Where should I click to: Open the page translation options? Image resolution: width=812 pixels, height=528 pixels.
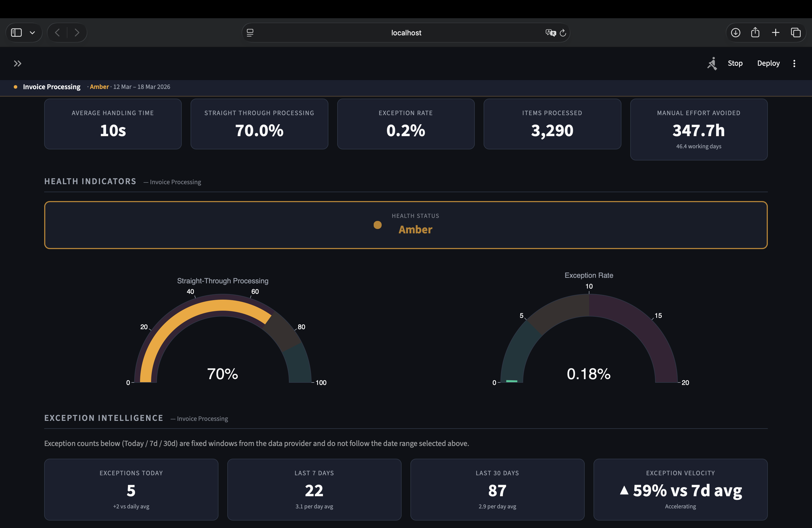point(550,32)
